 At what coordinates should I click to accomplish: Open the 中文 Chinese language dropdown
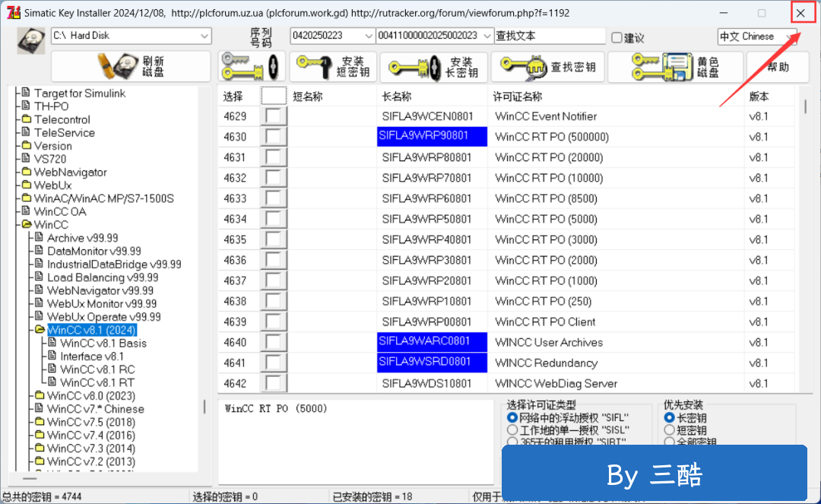(789, 36)
